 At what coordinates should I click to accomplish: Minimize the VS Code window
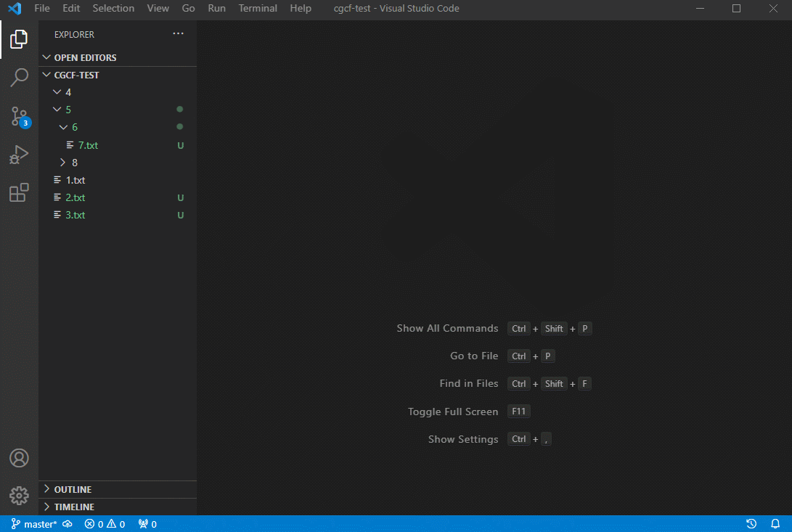point(700,8)
